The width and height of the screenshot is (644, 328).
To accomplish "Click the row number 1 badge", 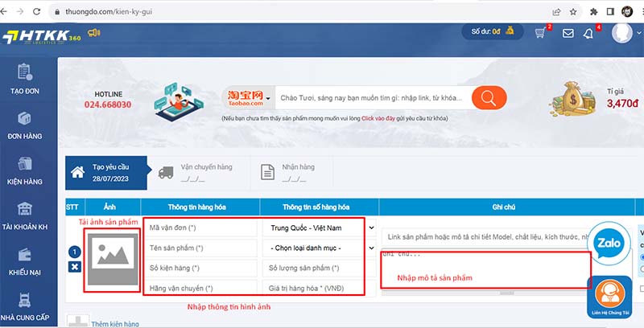I will click(75, 252).
